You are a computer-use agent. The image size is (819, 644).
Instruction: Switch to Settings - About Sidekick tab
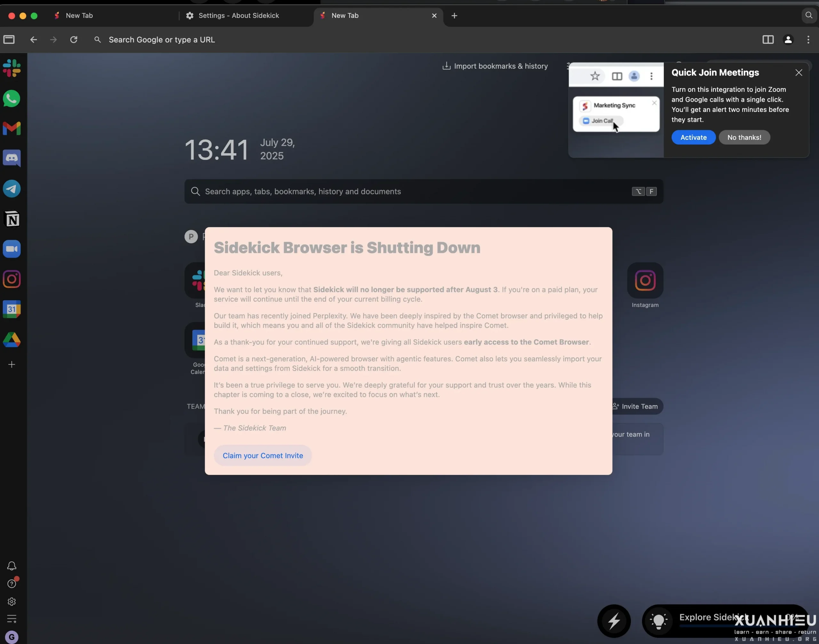click(x=245, y=15)
